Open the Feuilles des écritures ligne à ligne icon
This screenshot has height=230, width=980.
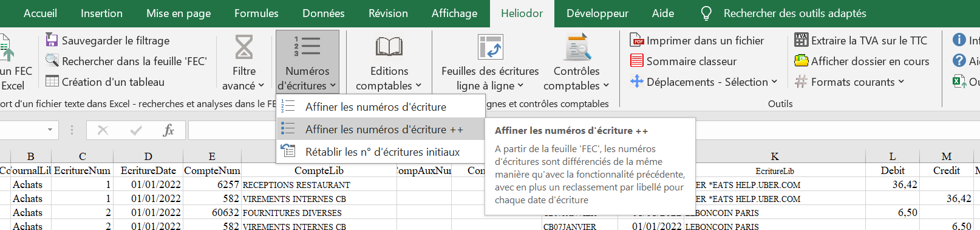tap(490, 47)
